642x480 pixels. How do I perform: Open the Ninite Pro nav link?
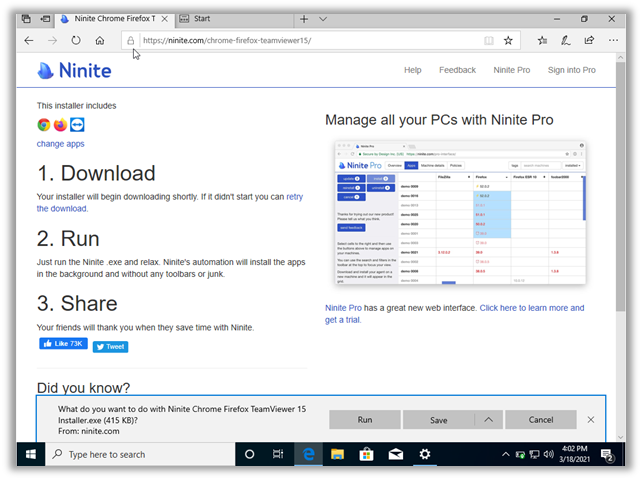point(511,70)
